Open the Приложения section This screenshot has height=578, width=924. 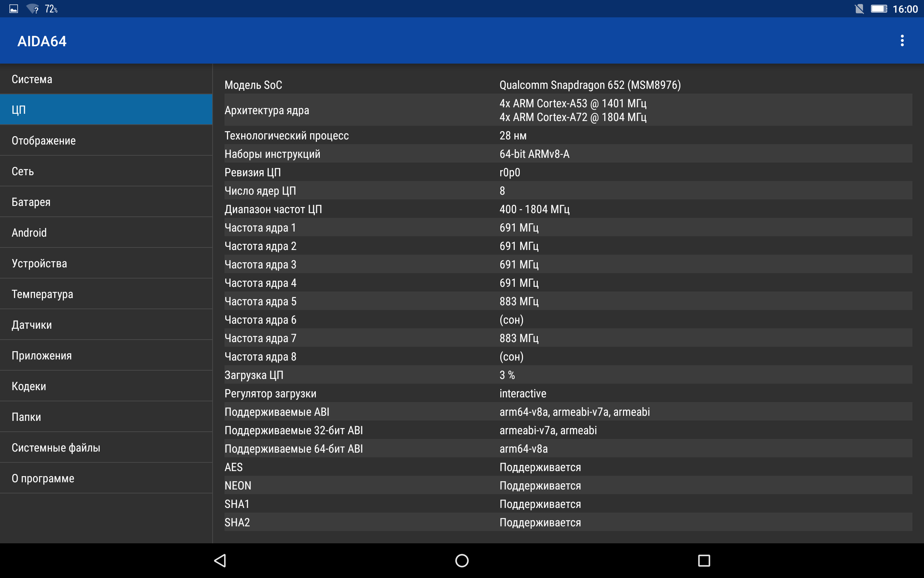106,355
